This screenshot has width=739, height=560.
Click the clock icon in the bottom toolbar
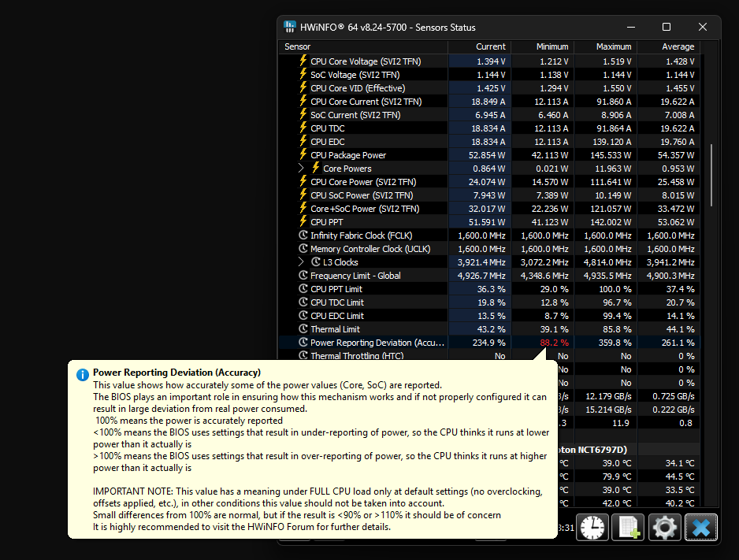coord(592,528)
